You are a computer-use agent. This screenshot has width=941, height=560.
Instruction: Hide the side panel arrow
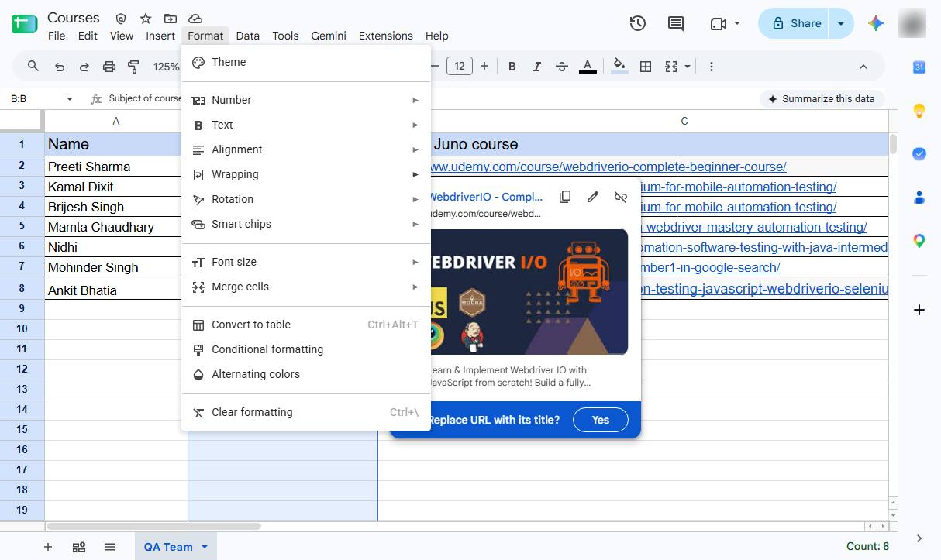click(919, 538)
